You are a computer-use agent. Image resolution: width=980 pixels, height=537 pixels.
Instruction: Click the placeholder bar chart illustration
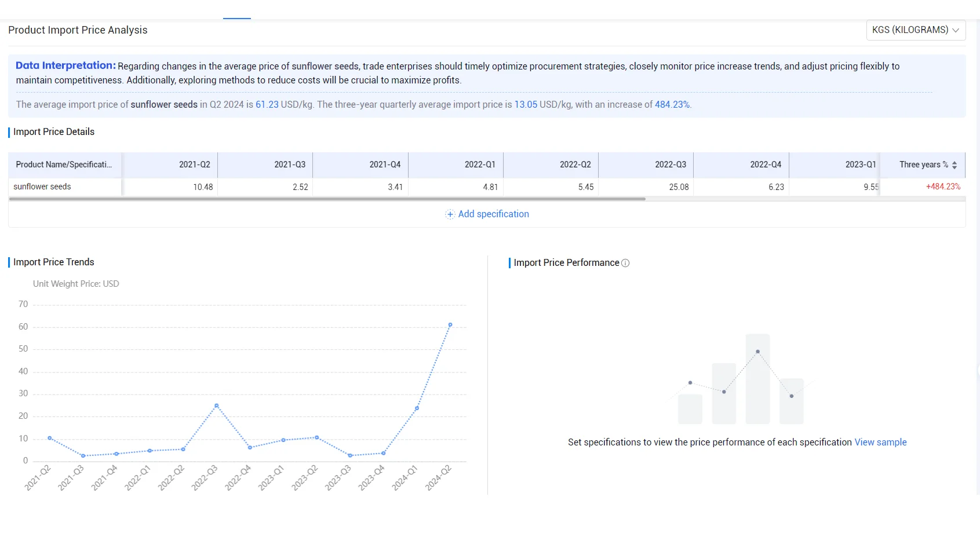coord(741,379)
